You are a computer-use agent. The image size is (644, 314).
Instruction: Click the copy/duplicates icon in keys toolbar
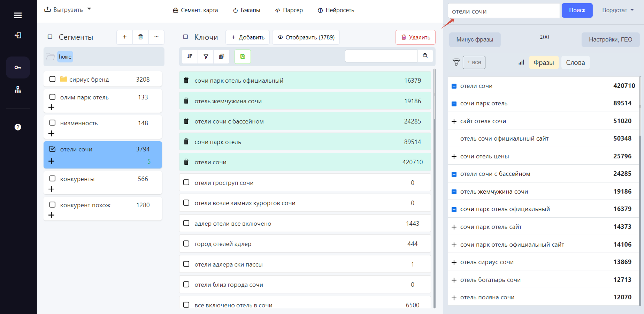(222, 56)
